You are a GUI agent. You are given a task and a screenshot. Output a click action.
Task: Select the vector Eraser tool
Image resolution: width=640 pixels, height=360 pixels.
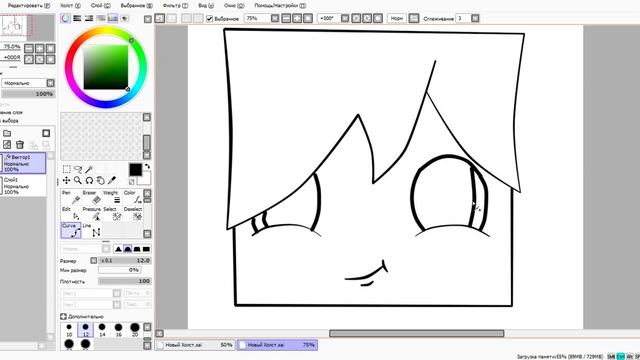(91, 197)
